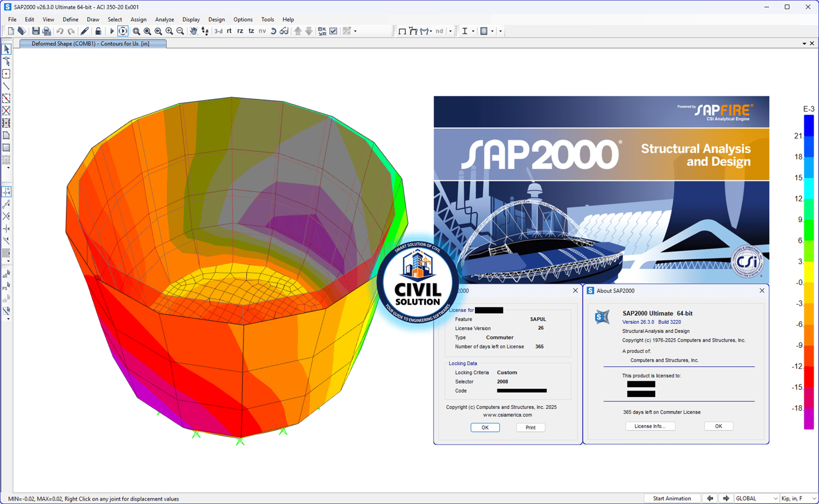
Task: Click the Perspective Toggle glasses icon
Action: click(x=284, y=31)
